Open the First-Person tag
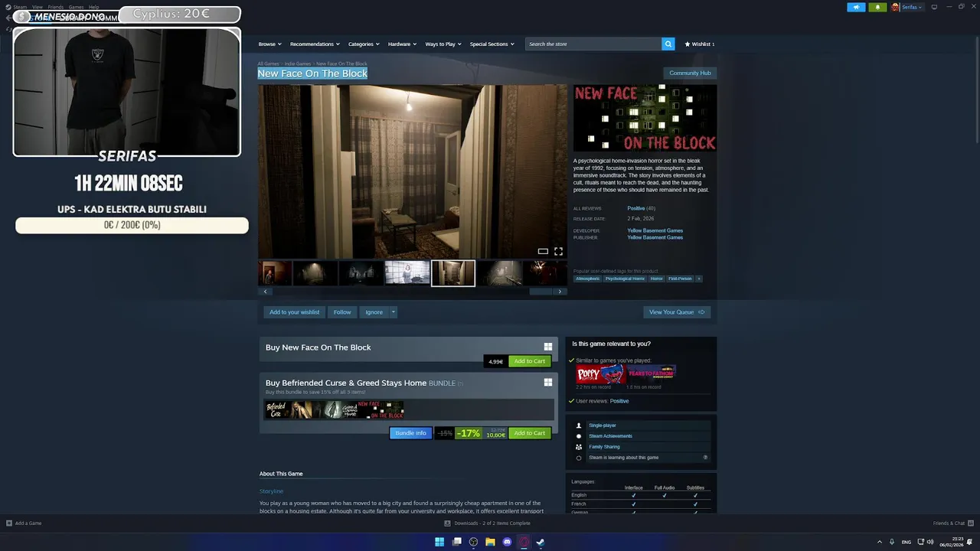The height and width of the screenshot is (551, 980). [680, 279]
